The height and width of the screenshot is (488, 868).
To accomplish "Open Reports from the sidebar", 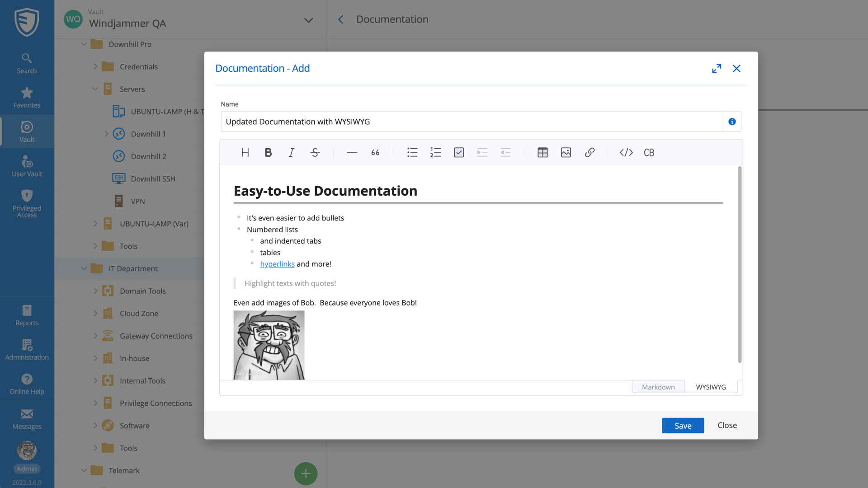I will 27,315.
